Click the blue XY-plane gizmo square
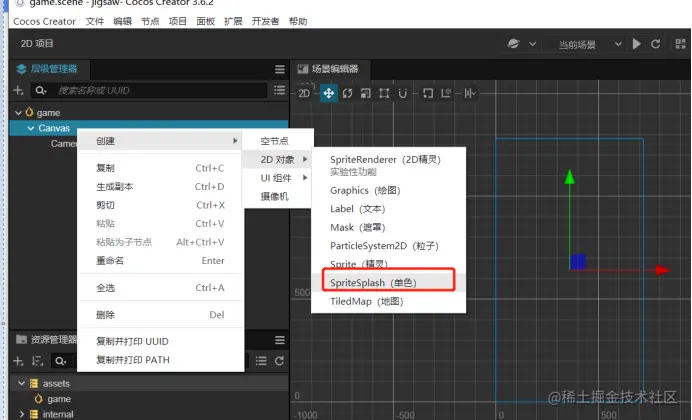Viewport: 692px width, 420px height. click(x=578, y=262)
